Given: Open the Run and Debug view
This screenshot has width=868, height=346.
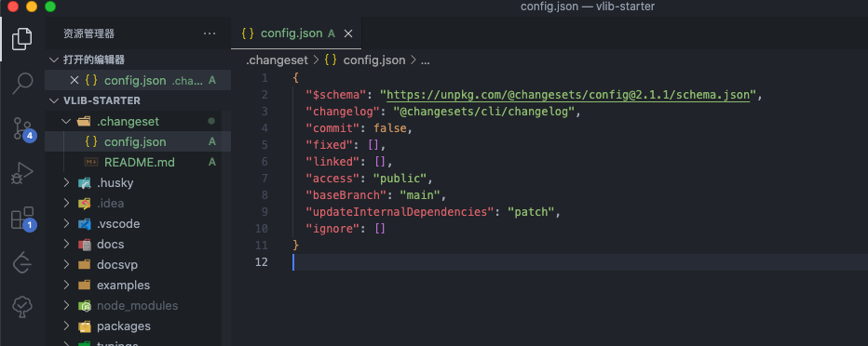Looking at the screenshot, I should (22, 173).
